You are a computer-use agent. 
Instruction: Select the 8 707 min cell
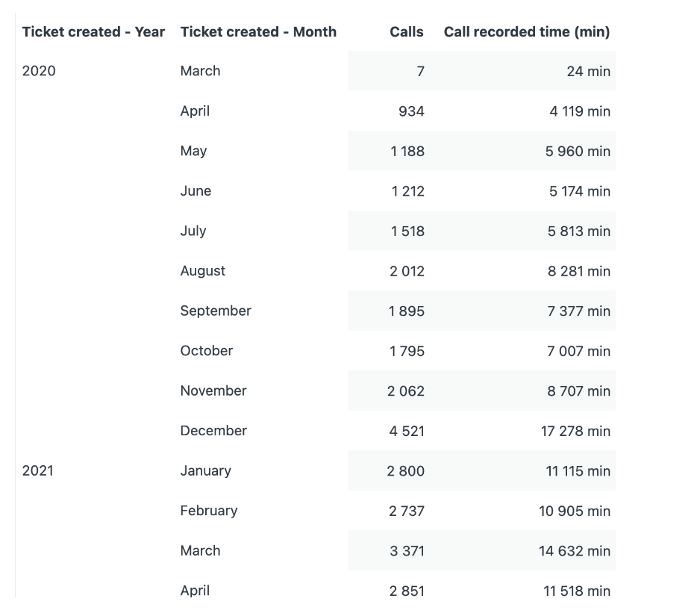point(578,391)
